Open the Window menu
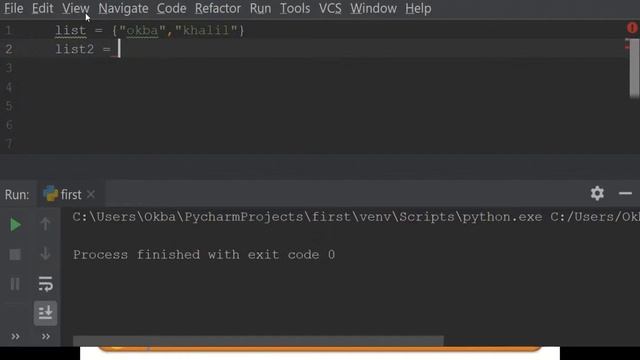 point(373,8)
